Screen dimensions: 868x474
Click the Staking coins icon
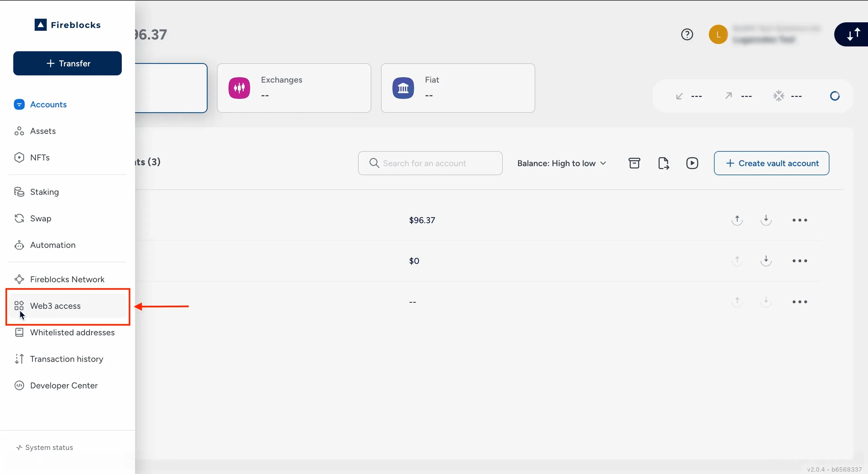pos(19,192)
